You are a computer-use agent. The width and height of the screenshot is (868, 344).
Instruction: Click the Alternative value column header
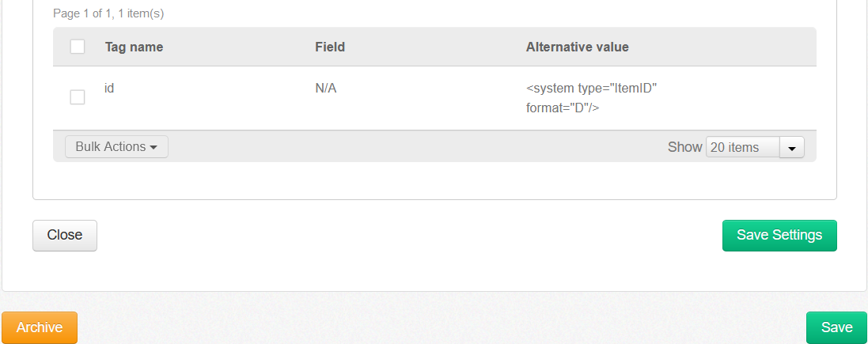[x=577, y=47]
